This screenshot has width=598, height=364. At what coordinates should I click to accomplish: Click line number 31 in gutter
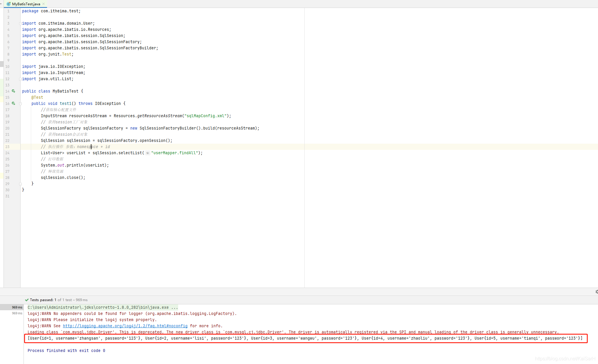(7, 196)
